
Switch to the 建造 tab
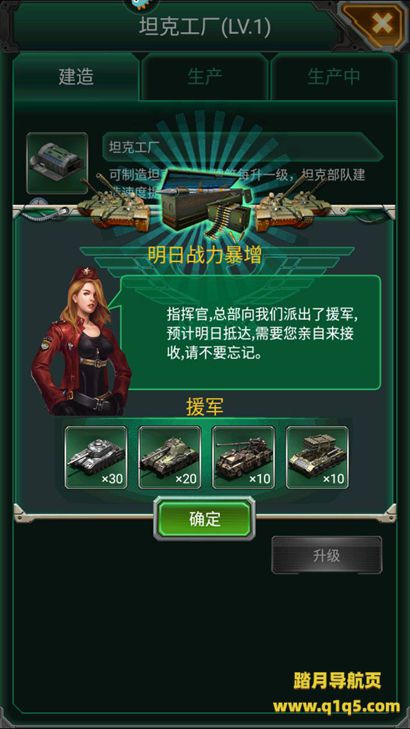76,77
